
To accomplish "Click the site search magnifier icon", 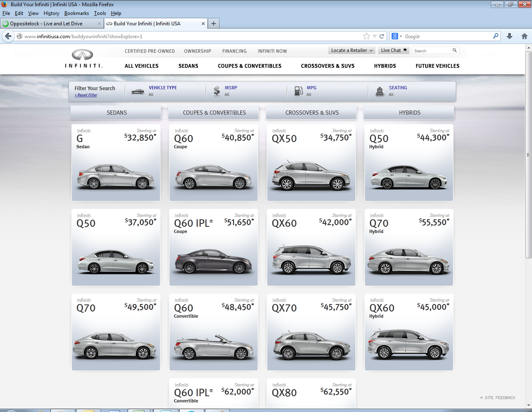I will pos(455,50).
